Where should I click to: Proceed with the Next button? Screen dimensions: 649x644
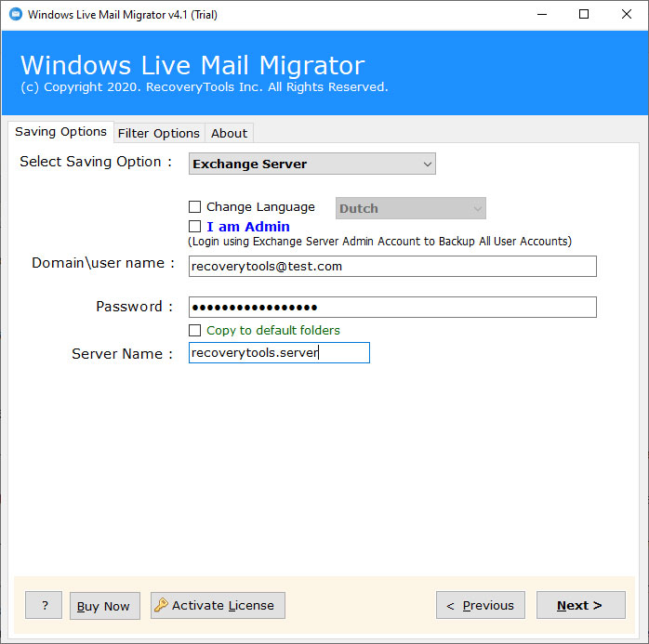click(x=581, y=605)
